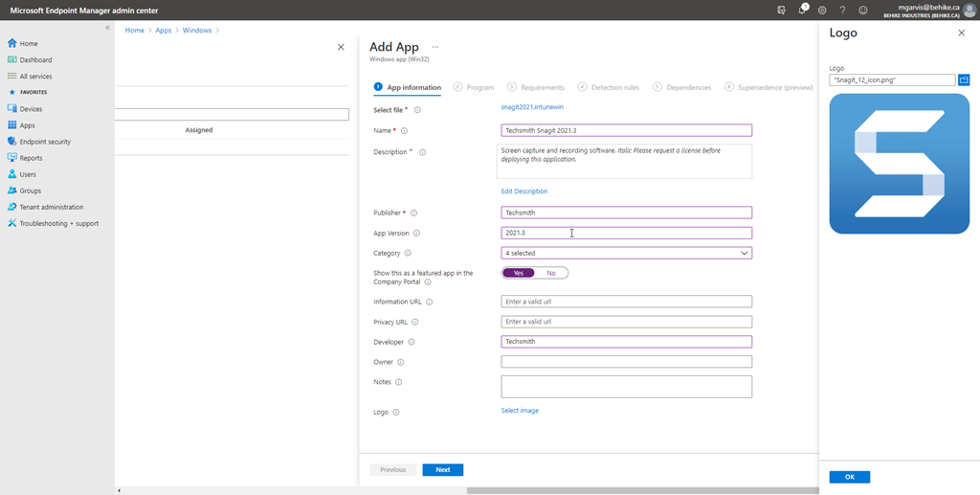The width and height of the screenshot is (980, 495).
Task: Open the feedback smiley icon
Action: pos(863,10)
